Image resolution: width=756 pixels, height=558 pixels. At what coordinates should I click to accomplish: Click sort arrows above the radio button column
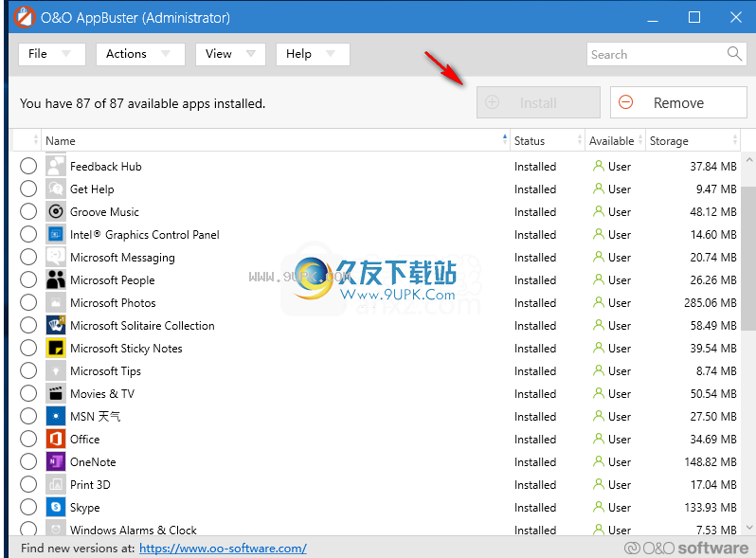(x=36, y=140)
